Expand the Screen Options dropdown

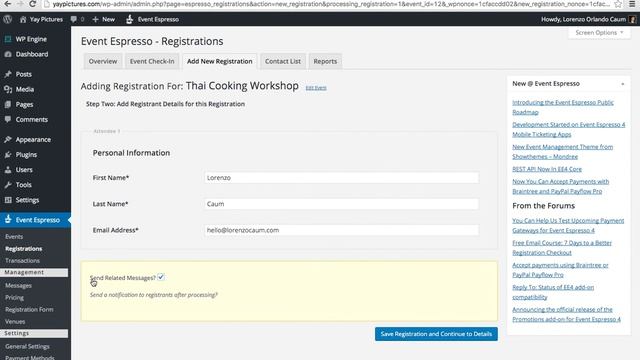click(599, 33)
